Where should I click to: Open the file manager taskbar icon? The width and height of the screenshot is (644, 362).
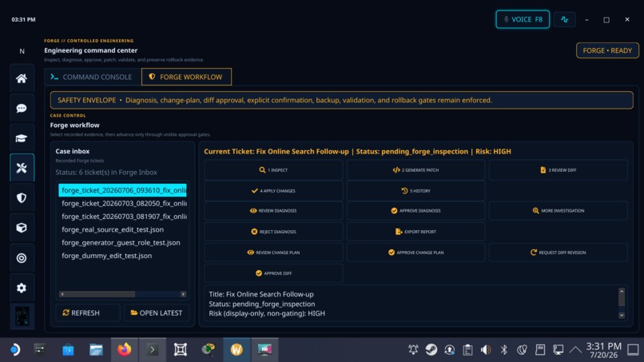point(96,350)
